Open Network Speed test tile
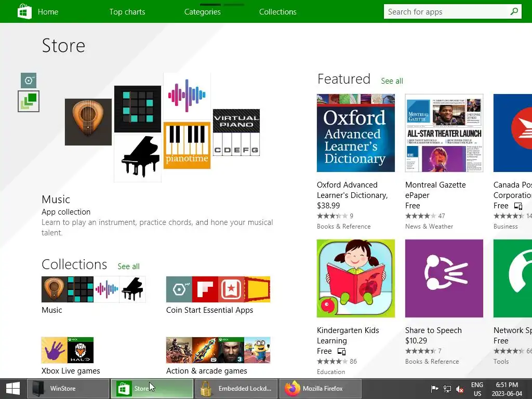The height and width of the screenshot is (399, 532). point(513,278)
